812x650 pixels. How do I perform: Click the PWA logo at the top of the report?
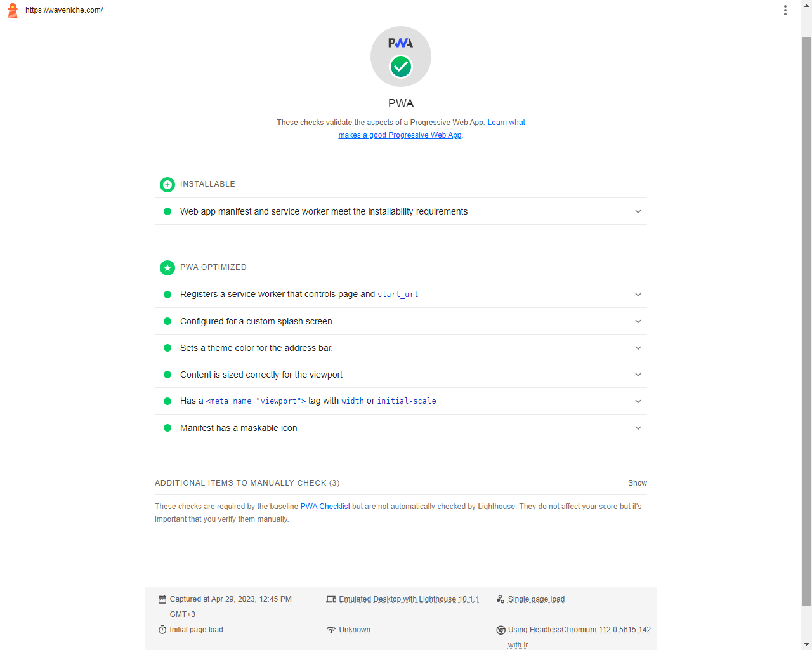click(400, 43)
